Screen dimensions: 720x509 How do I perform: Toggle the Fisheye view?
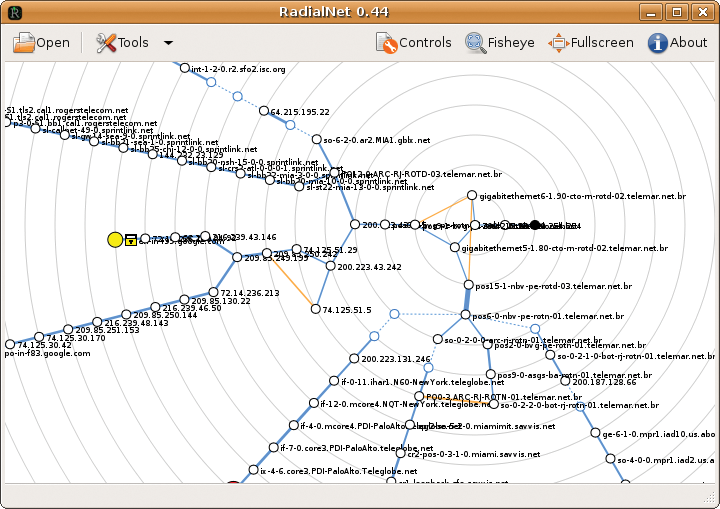click(500, 43)
